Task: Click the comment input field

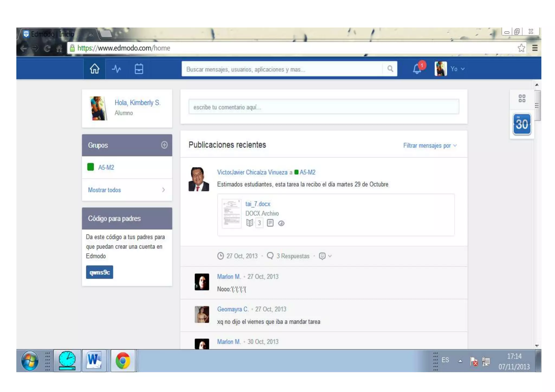Action: 324,107
